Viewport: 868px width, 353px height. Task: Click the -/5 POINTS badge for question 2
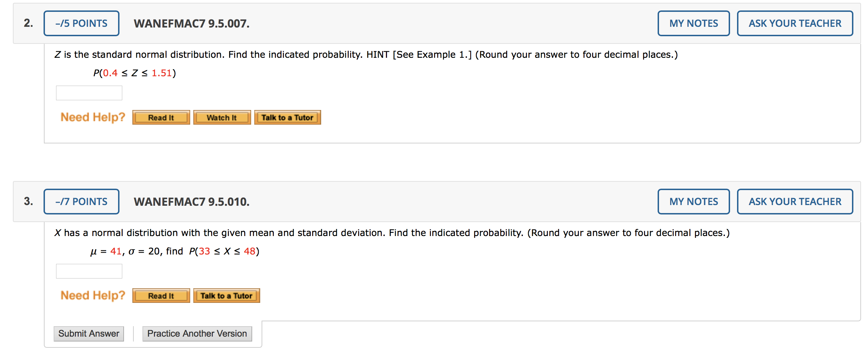[x=81, y=23]
